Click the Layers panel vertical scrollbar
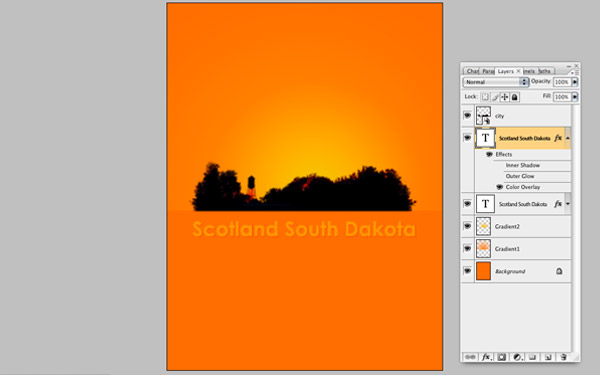 click(575, 228)
